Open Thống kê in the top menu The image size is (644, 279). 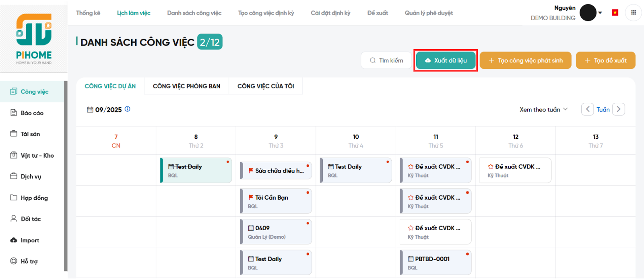pyautogui.click(x=88, y=13)
